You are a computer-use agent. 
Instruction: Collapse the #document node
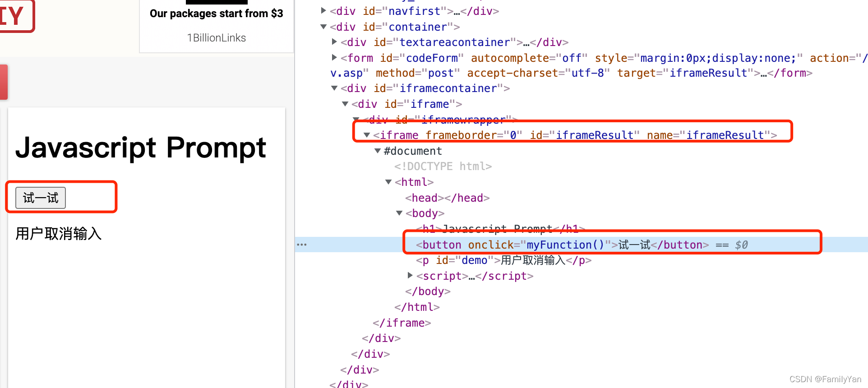[x=378, y=151]
